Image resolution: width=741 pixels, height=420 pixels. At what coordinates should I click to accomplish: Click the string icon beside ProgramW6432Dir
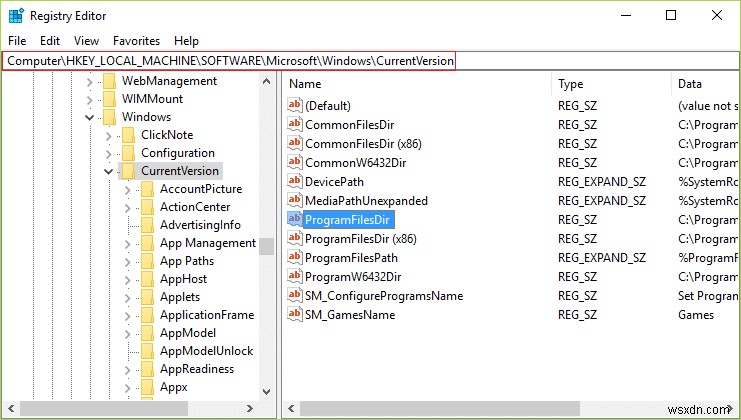[x=294, y=276]
